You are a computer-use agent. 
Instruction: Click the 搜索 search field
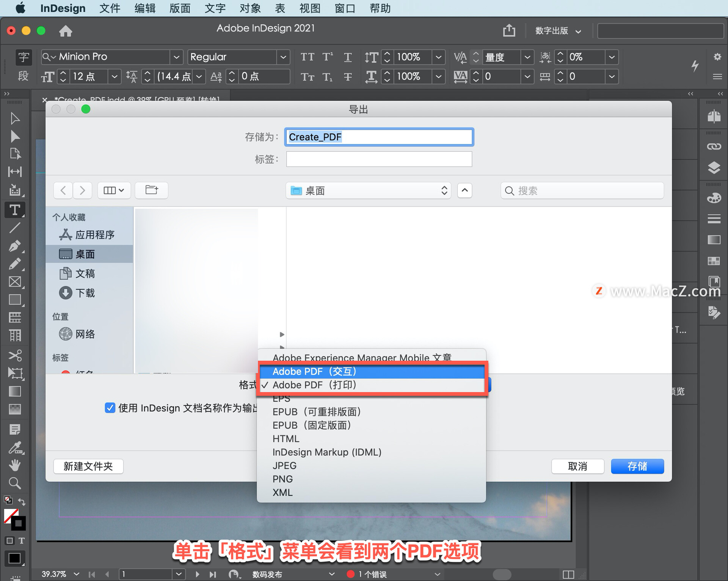(x=582, y=190)
